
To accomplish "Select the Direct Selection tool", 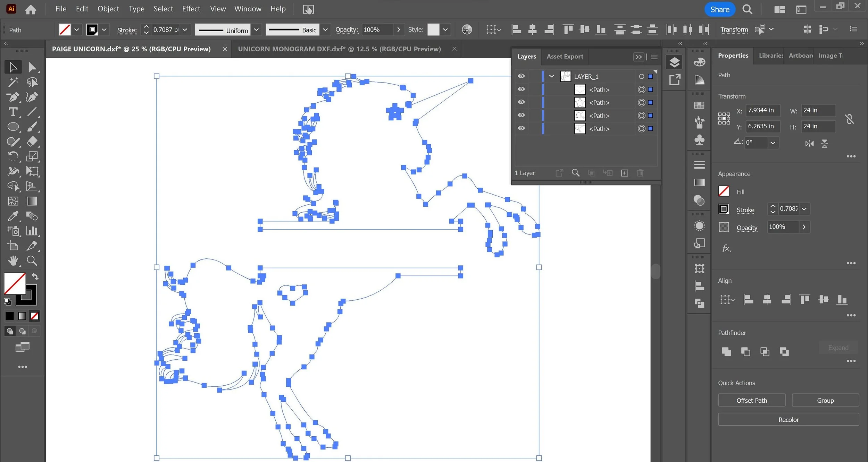I will pyautogui.click(x=32, y=67).
